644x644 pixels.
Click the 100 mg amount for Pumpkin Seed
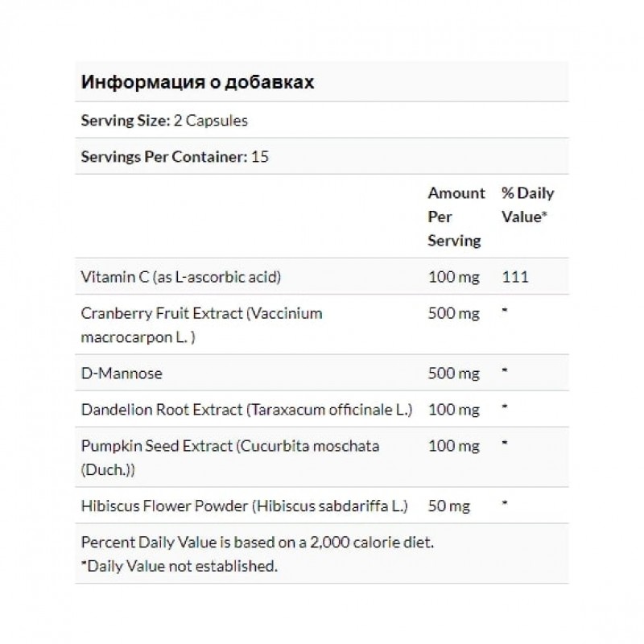tap(452, 445)
